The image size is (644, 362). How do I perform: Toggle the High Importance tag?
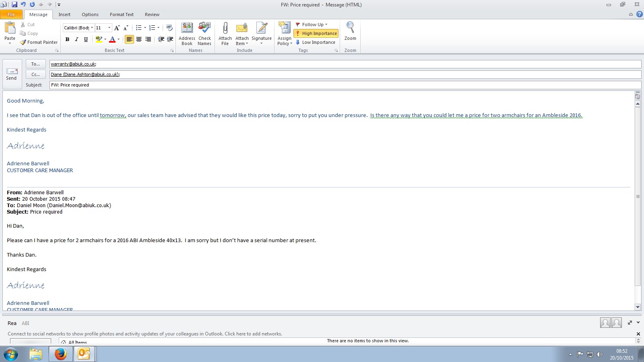pos(316,33)
